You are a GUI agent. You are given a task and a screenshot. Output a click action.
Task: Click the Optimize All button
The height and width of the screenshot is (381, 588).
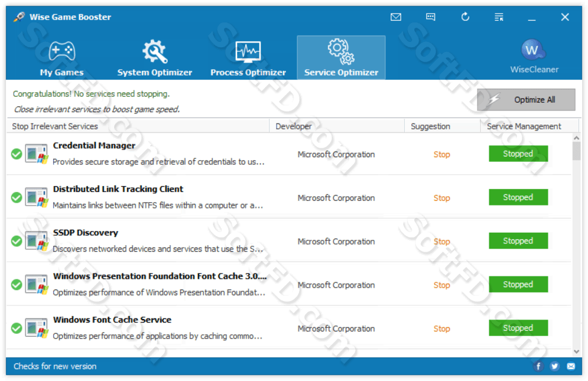526,100
